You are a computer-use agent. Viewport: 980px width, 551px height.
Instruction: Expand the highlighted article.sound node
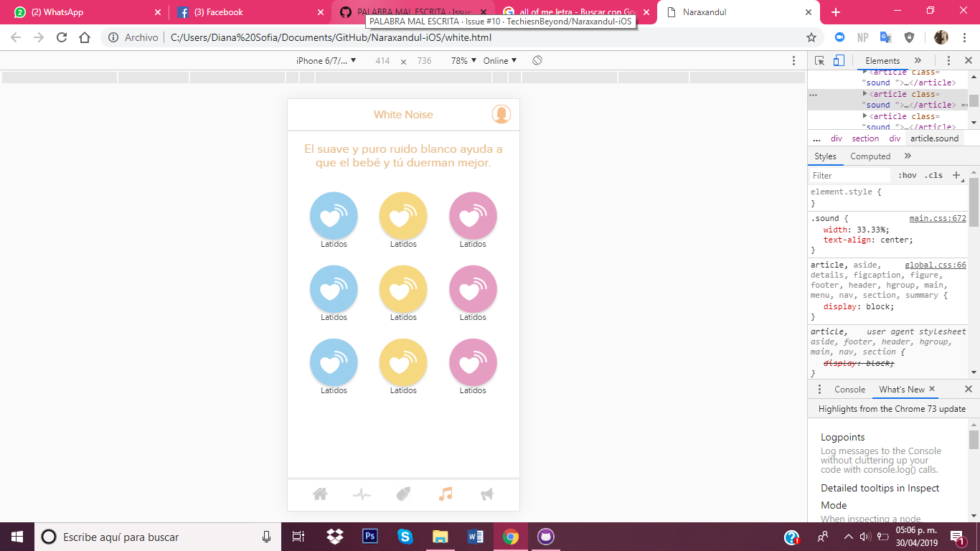click(x=864, y=94)
